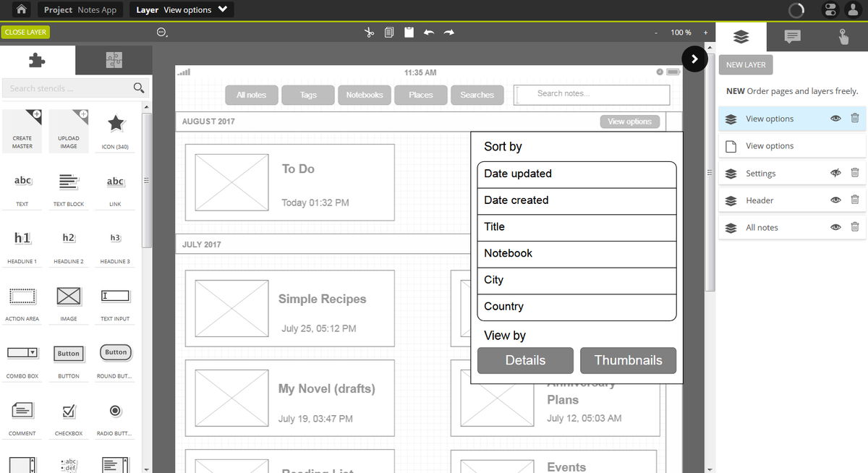Select the masters puzzle tab
The image size is (868, 473).
click(114, 60)
